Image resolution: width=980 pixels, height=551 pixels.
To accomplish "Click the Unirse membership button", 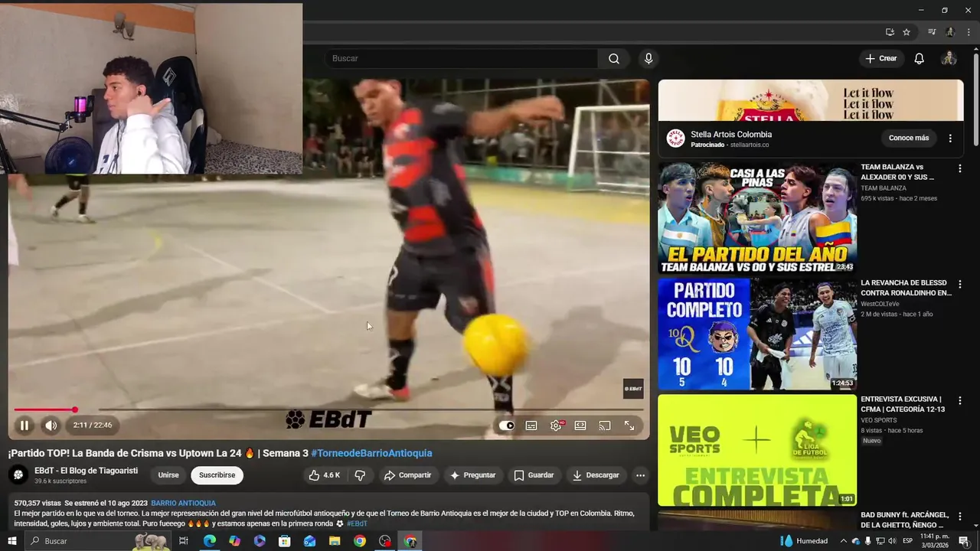I will (x=168, y=475).
